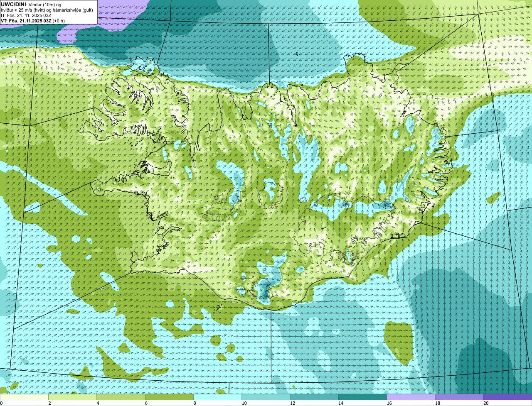Click the "18" label on the color scale
Screen dimensions: 532x406
point(437,403)
